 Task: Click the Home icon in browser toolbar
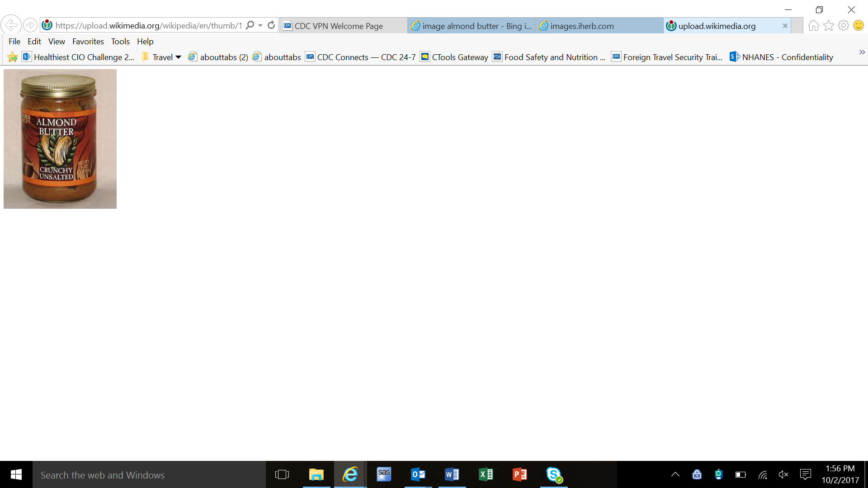(x=813, y=26)
